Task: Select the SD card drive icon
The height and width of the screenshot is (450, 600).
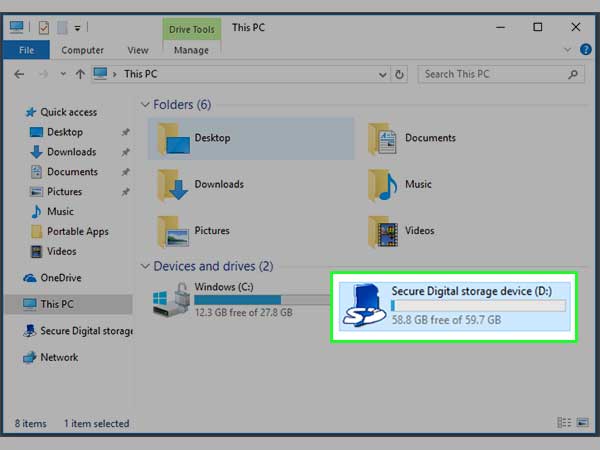Action: point(364,305)
